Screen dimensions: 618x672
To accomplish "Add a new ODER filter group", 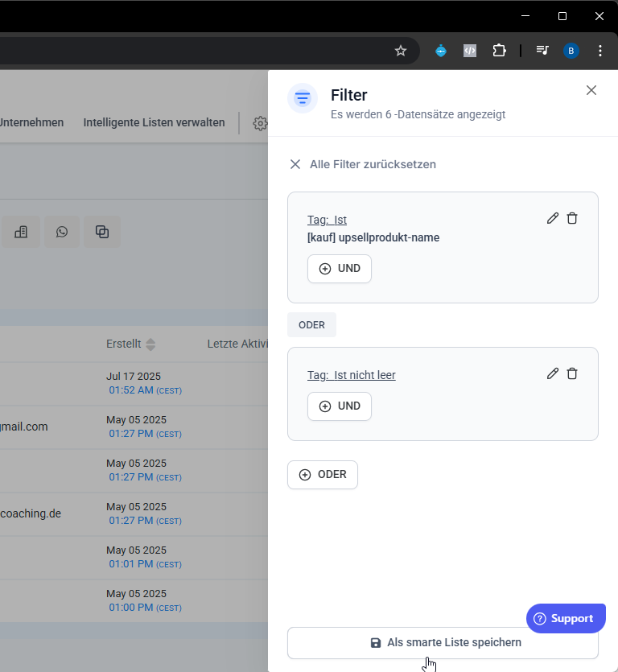I will point(323,475).
